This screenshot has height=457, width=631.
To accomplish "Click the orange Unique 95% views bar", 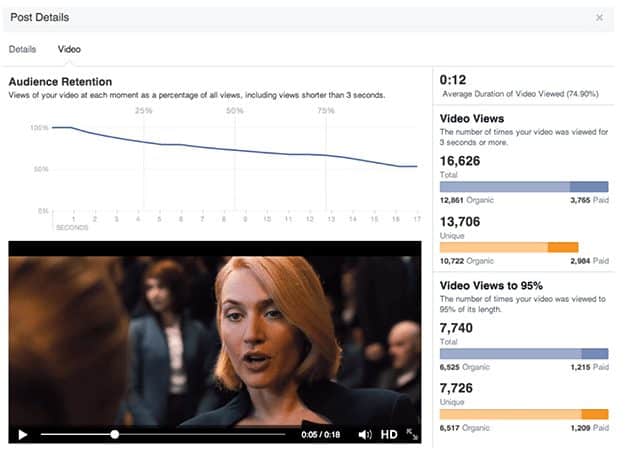I will (524, 414).
